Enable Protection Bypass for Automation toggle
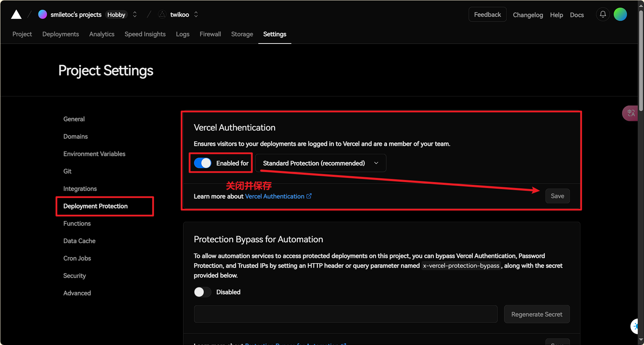The image size is (644, 345). click(x=202, y=292)
